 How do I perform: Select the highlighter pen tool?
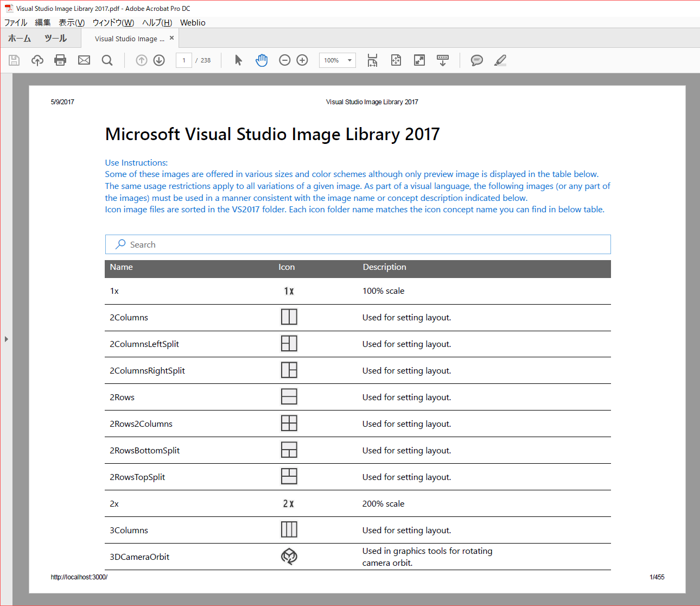pyautogui.click(x=500, y=60)
